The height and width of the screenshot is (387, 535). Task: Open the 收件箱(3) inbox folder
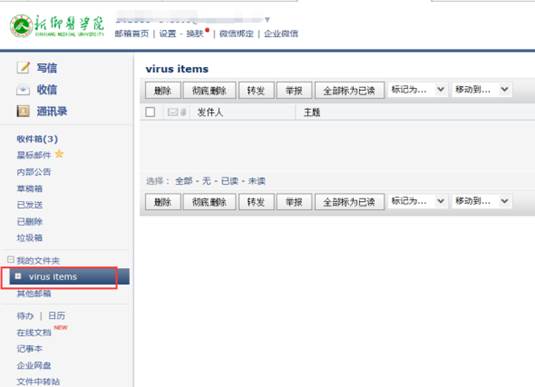(37, 139)
